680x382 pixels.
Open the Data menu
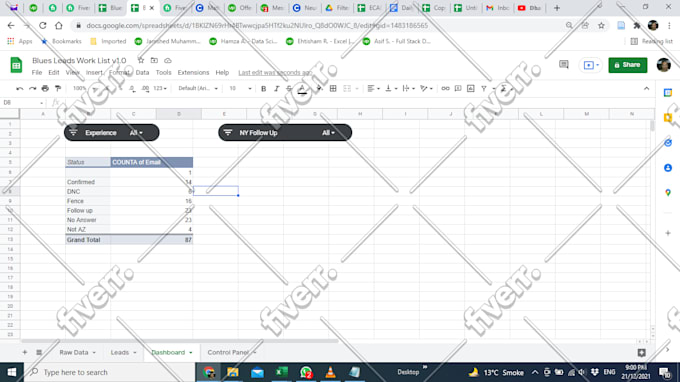142,72
